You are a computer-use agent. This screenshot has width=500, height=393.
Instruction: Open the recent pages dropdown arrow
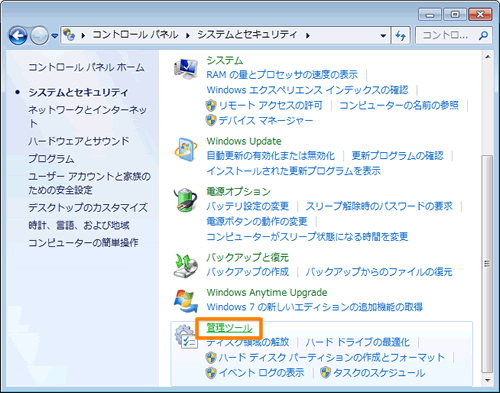click(x=55, y=35)
